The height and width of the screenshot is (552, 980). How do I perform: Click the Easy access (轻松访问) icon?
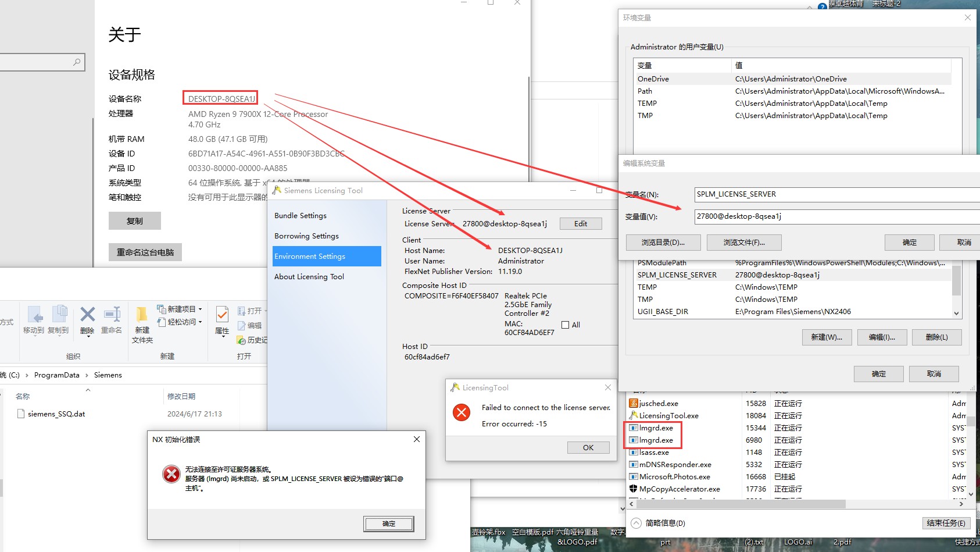(x=162, y=322)
